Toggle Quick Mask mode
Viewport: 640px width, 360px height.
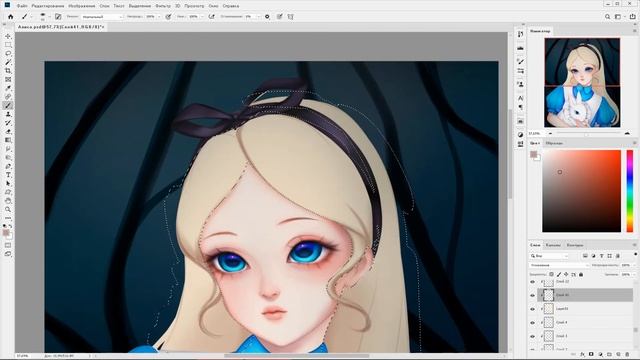[x=8, y=245]
